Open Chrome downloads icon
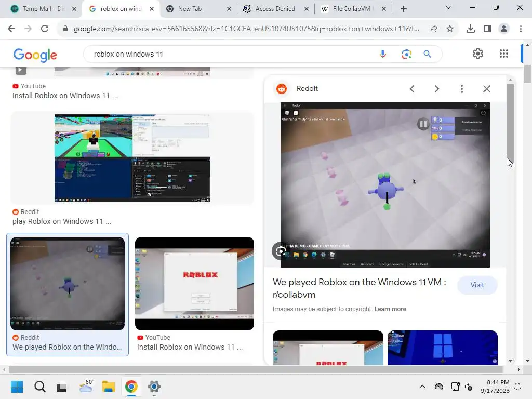 (x=471, y=29)
